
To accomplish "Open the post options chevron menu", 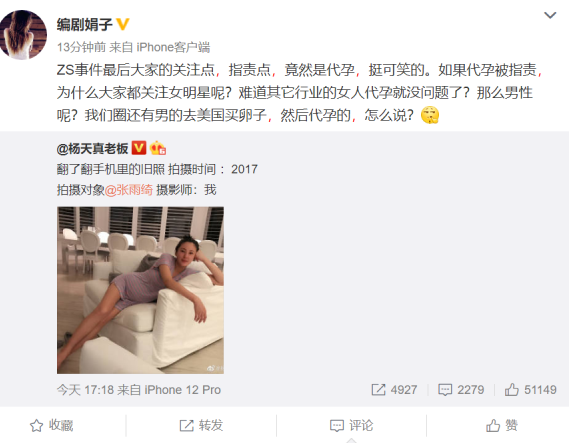I will [x=550, y=15].
